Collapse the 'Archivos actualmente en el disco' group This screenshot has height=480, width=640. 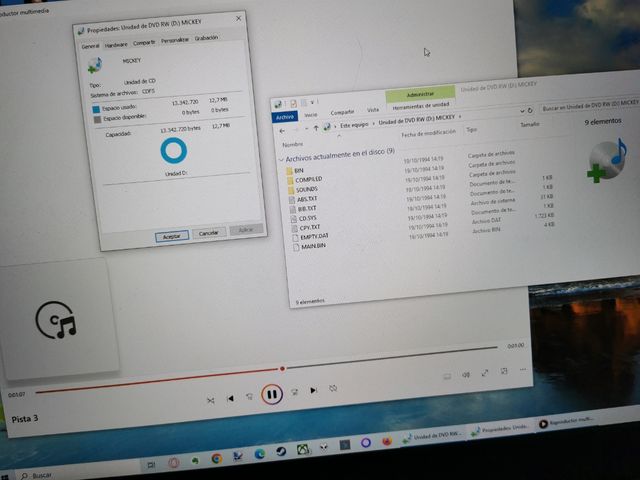point(280,158)
